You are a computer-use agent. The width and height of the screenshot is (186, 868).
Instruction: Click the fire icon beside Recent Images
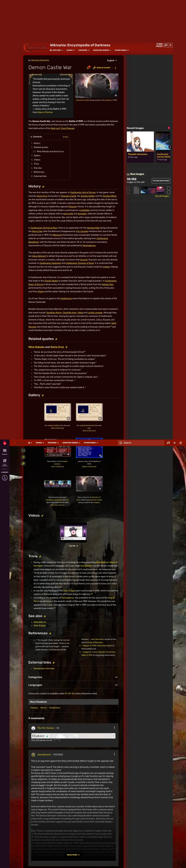[x=169, y=128]
